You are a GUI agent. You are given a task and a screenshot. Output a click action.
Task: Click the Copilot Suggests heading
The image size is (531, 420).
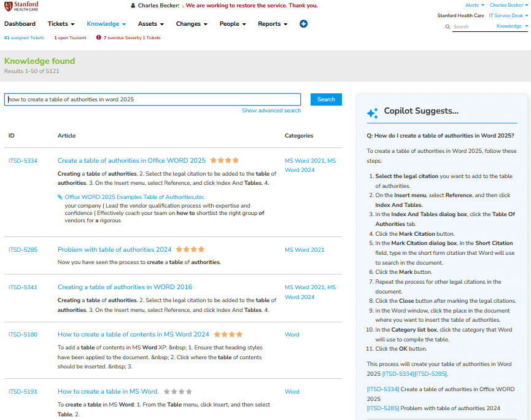(421, 111)
